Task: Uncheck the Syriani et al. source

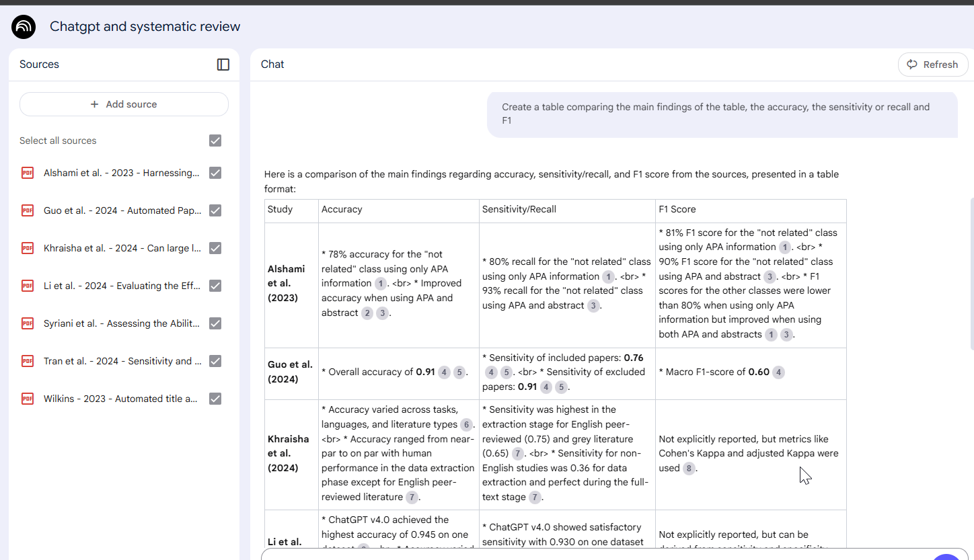Action: 215,323
